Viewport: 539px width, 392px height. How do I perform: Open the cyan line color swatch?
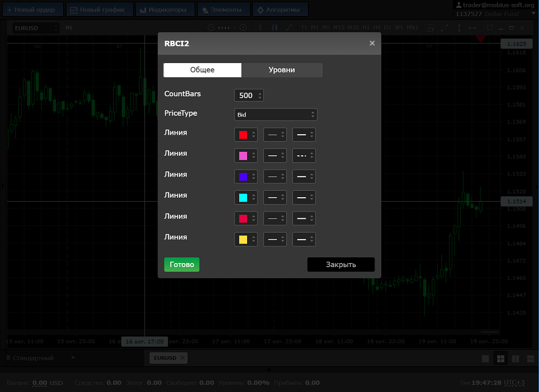(x=245, y=198)
